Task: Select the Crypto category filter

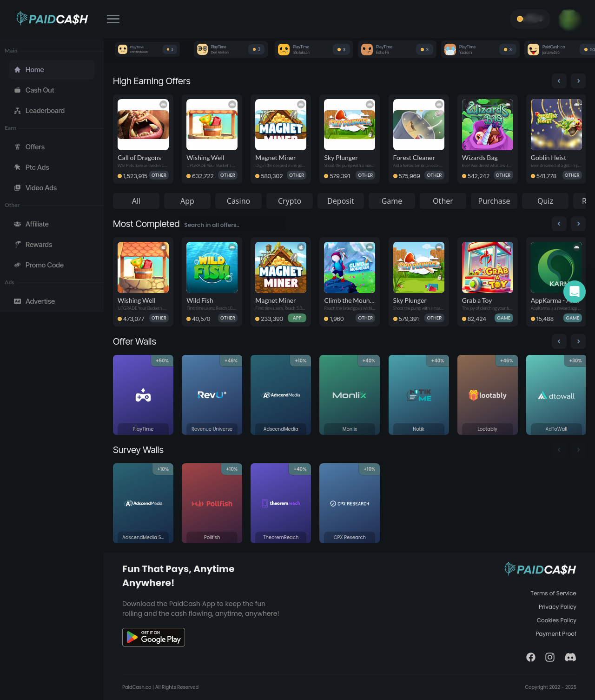Action: (290, 201)
